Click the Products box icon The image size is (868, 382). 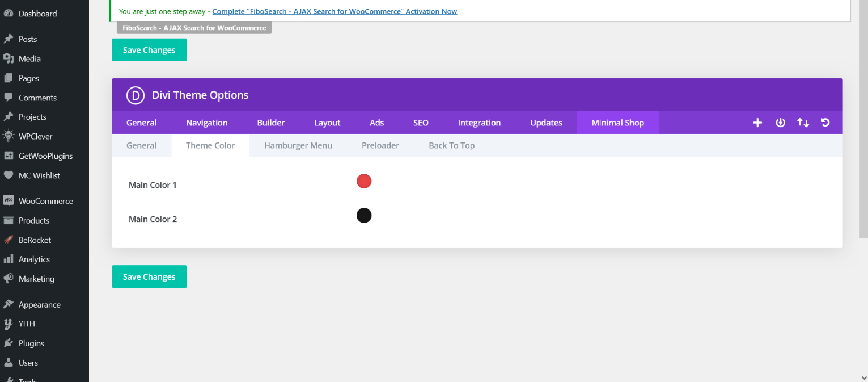coord(9,220)
